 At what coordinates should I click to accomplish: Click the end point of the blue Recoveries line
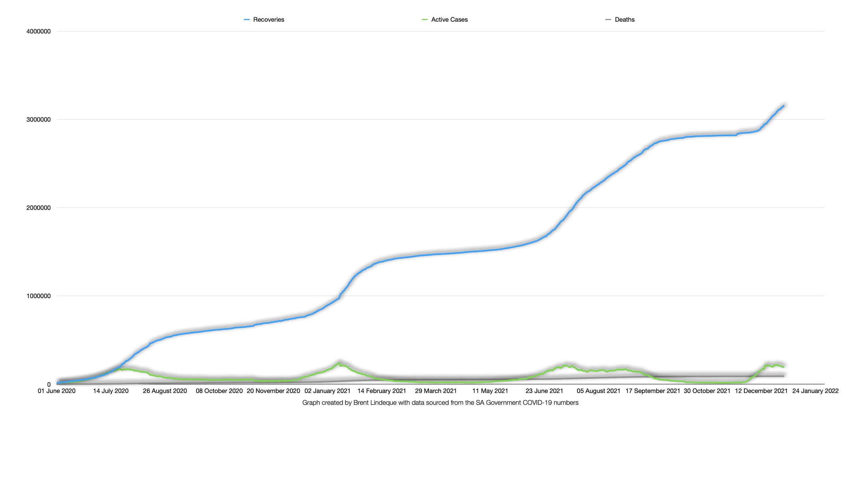784,106
